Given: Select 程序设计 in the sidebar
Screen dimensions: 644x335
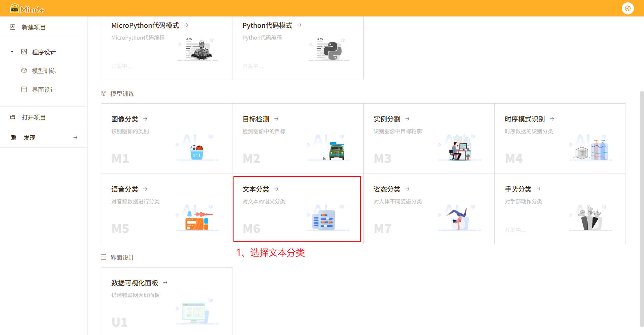Looking at the screenshot, I should (x=44, y=52).
